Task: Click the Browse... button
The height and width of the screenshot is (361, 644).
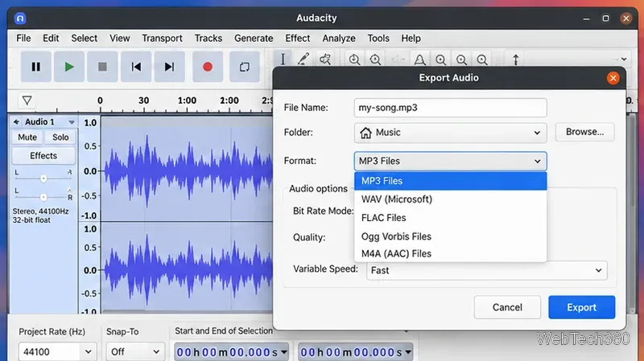Action: click(584, 132)
